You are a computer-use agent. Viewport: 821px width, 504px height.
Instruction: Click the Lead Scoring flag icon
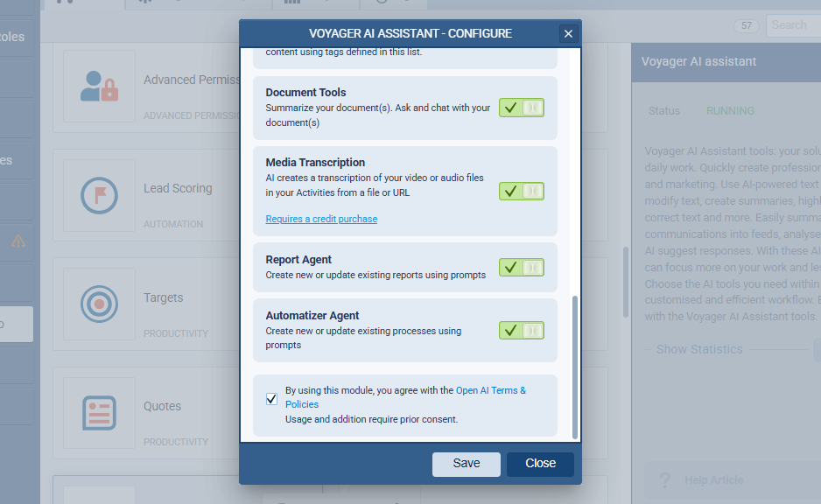click(x=99, y=196)
